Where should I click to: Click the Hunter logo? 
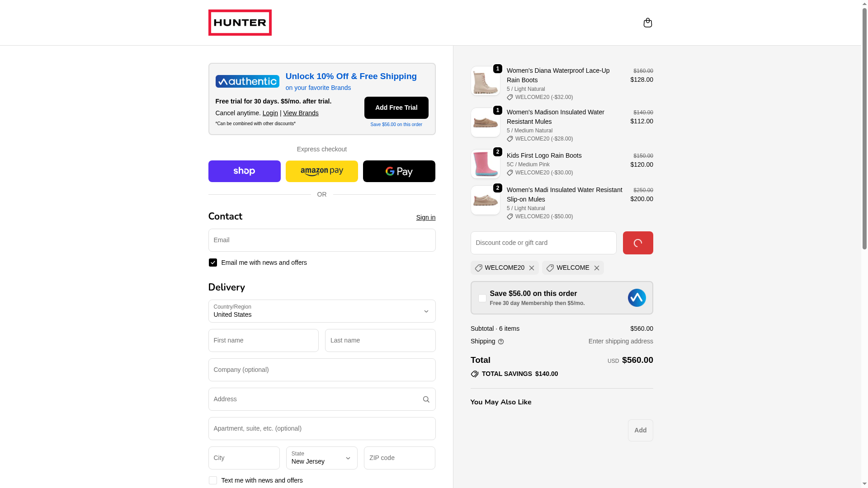click(240, 23)
